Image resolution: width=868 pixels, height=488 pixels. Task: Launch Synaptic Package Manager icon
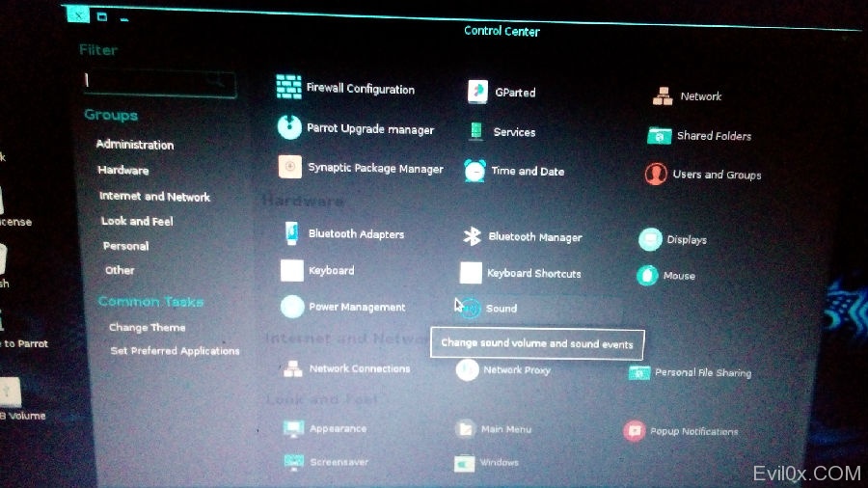pos(290,167)
